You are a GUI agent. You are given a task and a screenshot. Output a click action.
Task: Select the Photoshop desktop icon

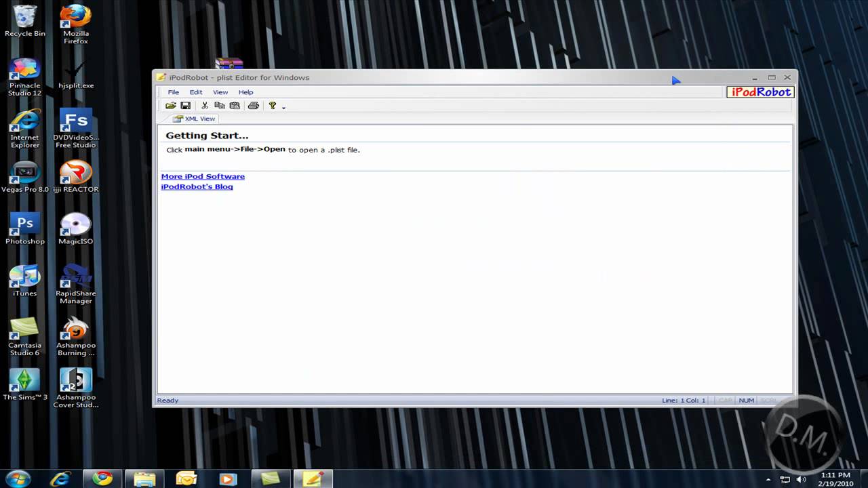tap(25, 229)
